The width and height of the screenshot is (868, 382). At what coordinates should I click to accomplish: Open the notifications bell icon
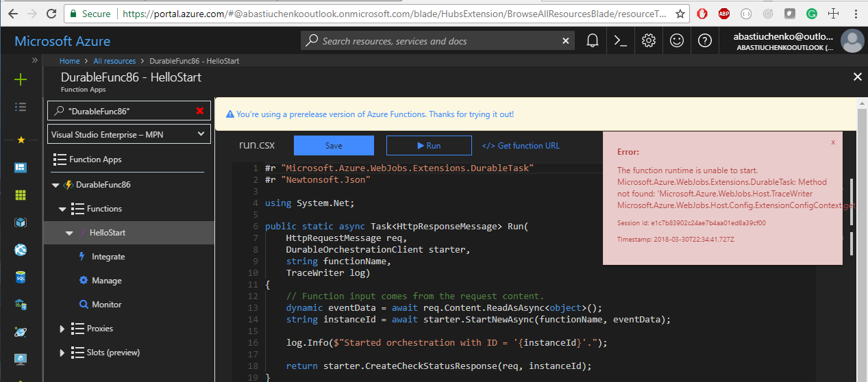tap(593, 40)
